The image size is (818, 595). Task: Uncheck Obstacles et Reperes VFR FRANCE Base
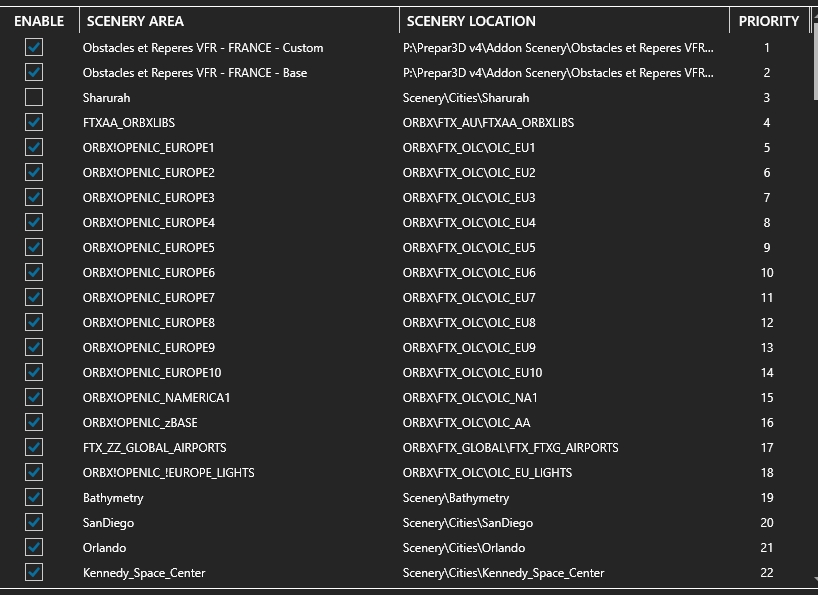(x=34, y=72)
